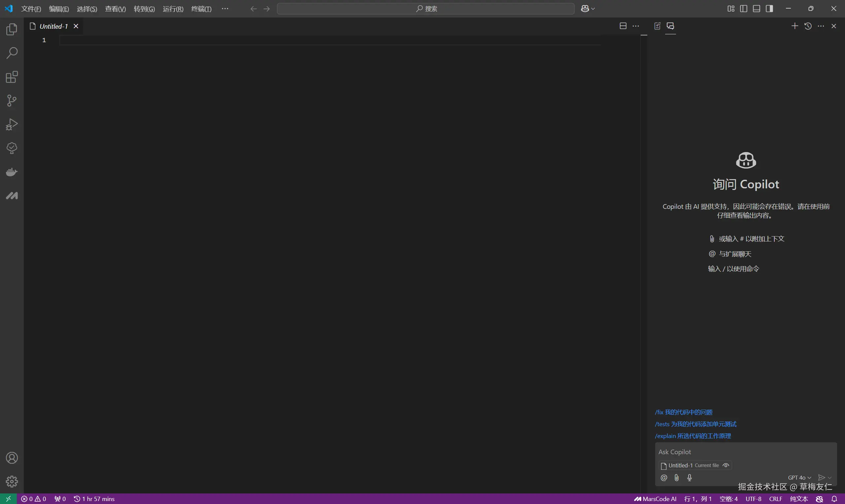The image size is (845, 504).
Task: Open the Search view in activity bar
Action: pyautogui.click(x=12, y=53)
